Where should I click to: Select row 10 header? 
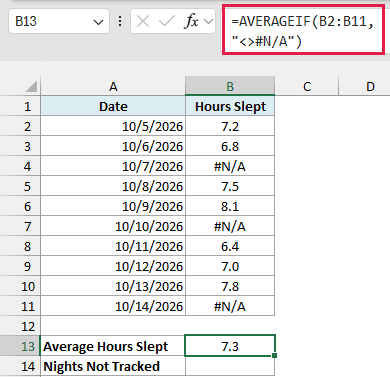pyautogui.click(x=20, y=286)
